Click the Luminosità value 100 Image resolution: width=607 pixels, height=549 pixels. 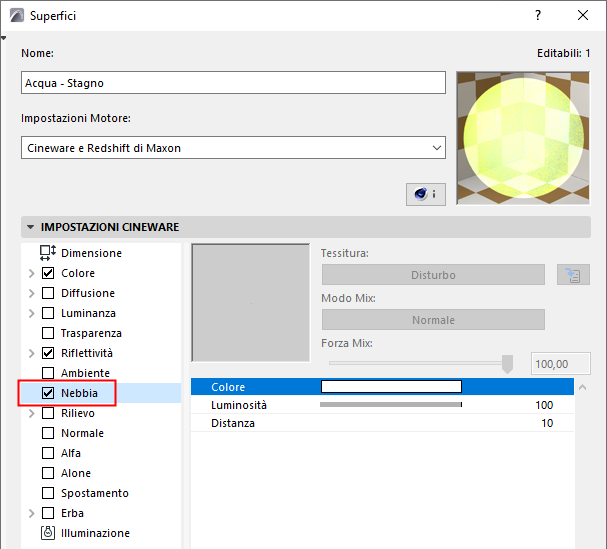click(x=544, y=405)
